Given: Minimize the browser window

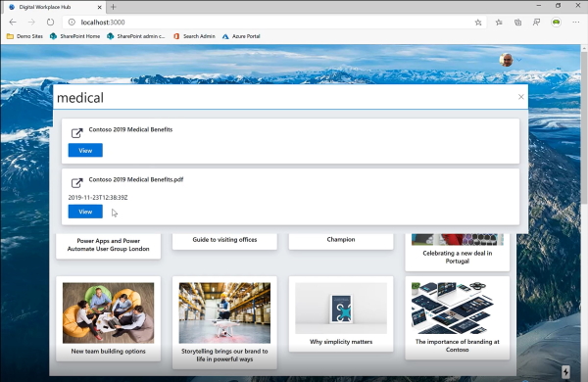Looking at the screenshot, I should 539,6.
